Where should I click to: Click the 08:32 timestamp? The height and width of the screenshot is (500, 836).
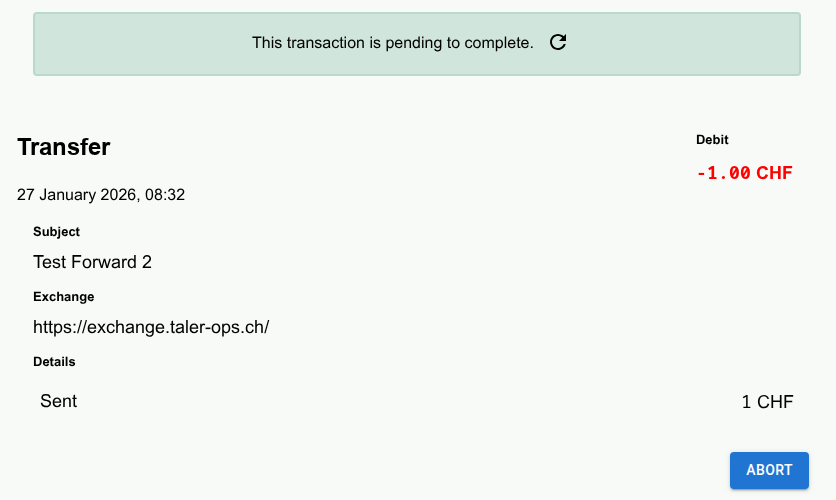pyautogui.click(x=164, y=195)
